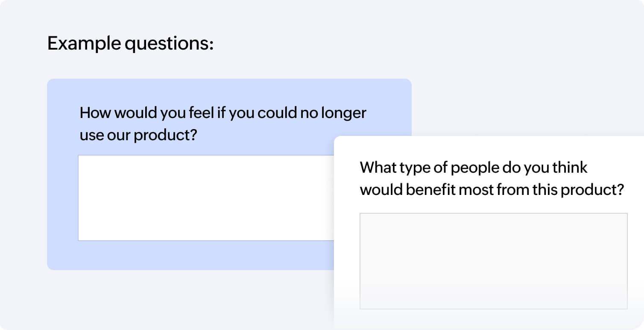Select the line "What type of people do you think"
644x330 pixels.
coord(474,168)
